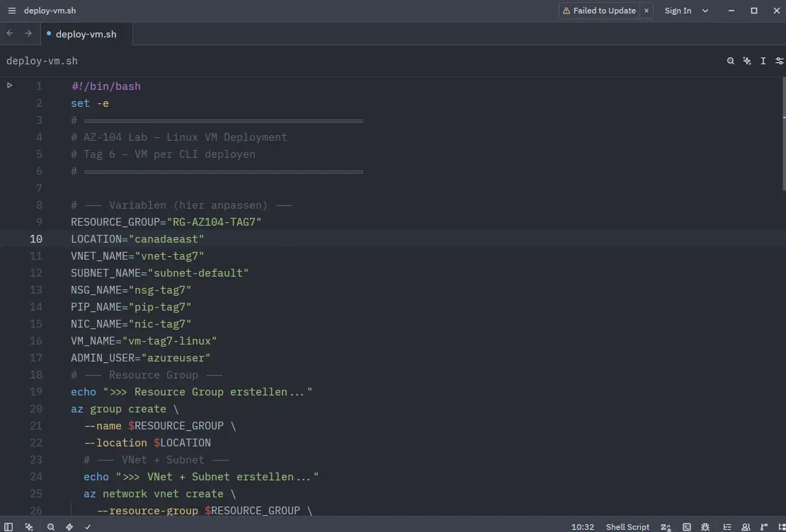Click the #!/bin/bash shebang line
Image resolution: width=786 pixels, height=532 pixels.
(106, 86)
